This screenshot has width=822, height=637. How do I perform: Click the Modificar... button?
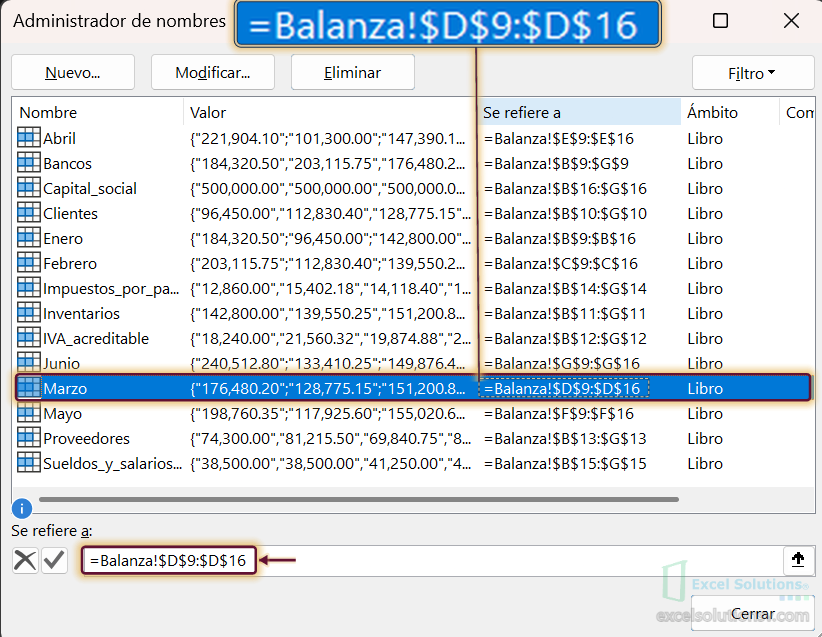click(213, 72)
